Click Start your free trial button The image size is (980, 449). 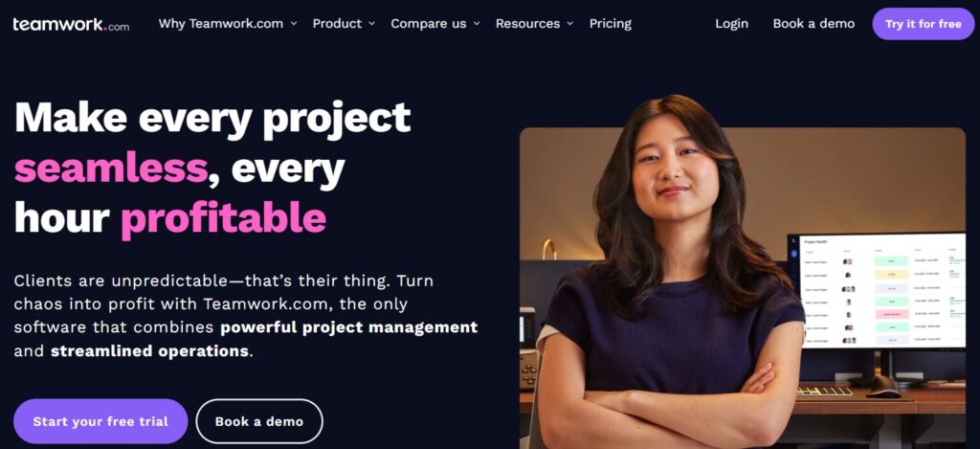click(100, 421)
